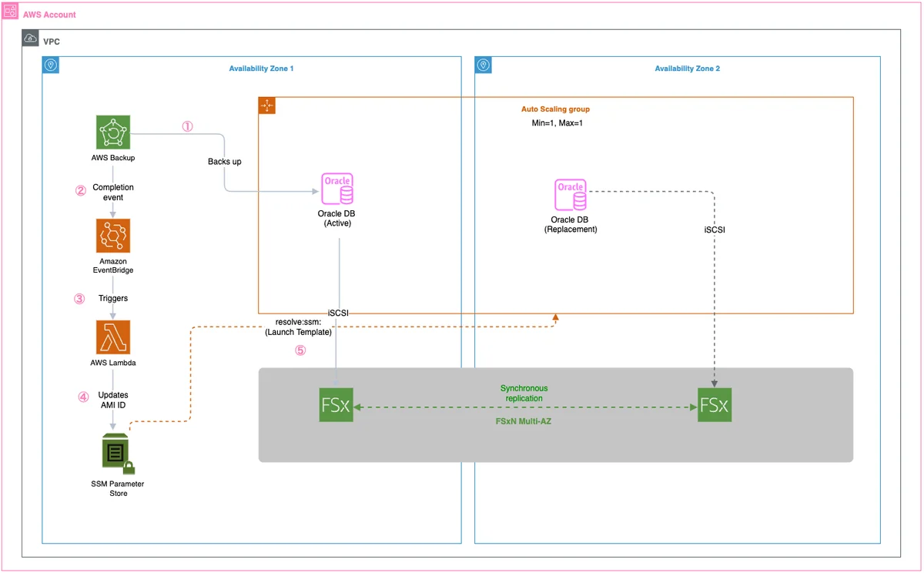Click the 'SSM Parameter Store' label
This screenshot has height=573, width=924.
pyautogui.click(x=118, y=488)
